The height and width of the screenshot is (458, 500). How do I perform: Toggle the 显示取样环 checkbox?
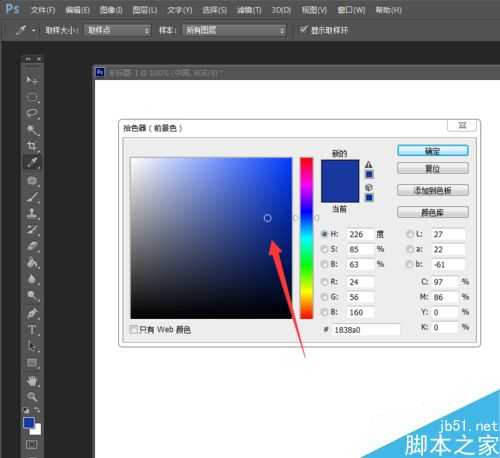303,30
